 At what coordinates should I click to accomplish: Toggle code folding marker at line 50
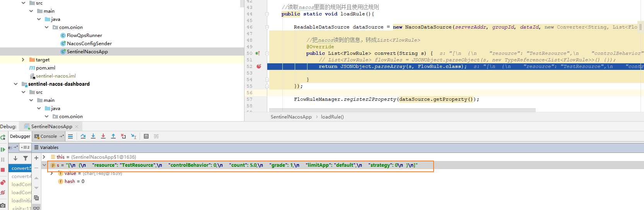click(267, 53)
